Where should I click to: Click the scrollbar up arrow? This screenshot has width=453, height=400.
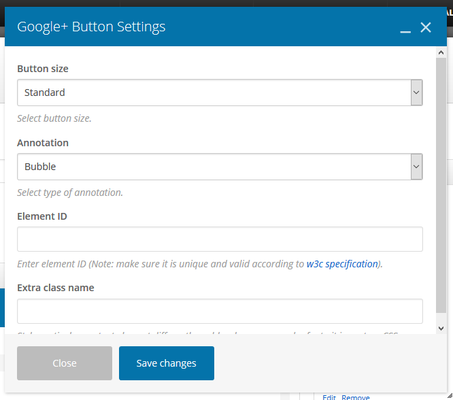pos(441,53)
